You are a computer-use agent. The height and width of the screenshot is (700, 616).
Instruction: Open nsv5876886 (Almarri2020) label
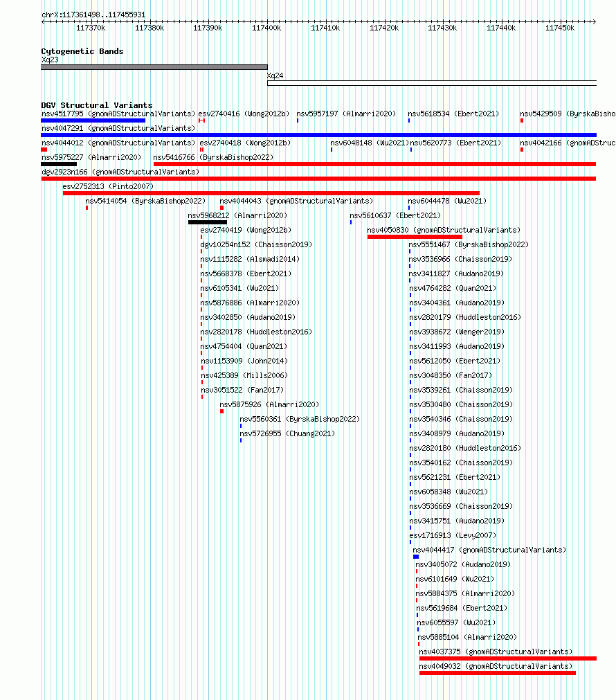pos(250,303)
